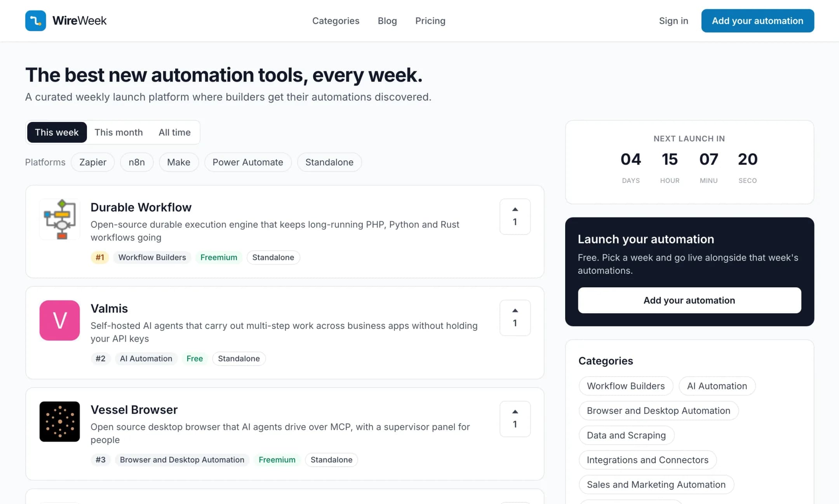The image size is (839, 504).
Task: Open the Durable Workflow title
Action: pyautogui.click(x=141, y=207)
